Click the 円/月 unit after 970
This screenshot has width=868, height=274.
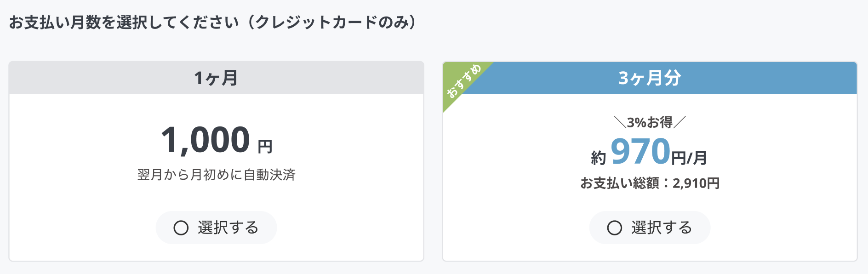coord(689,158)
